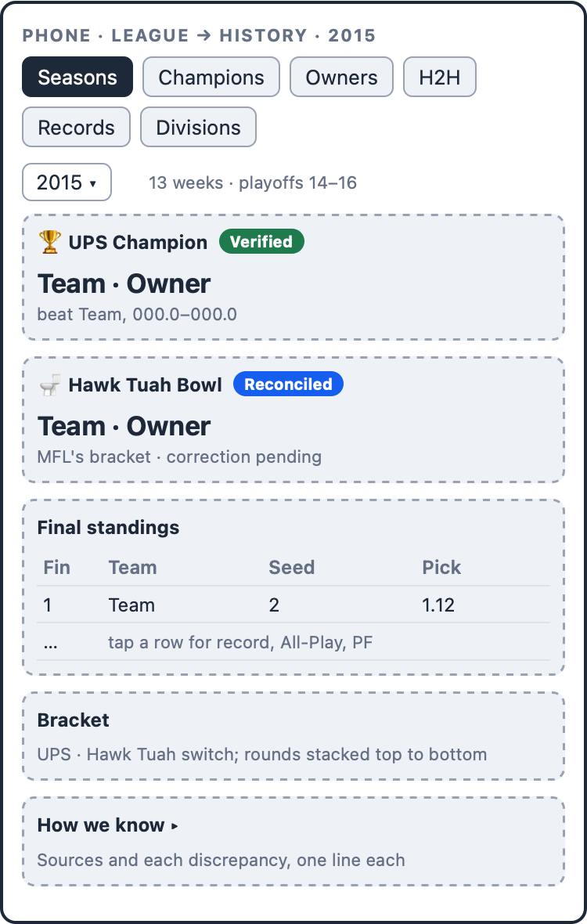
Task: Go to the Records tab
Action: (x=76, y=127)
